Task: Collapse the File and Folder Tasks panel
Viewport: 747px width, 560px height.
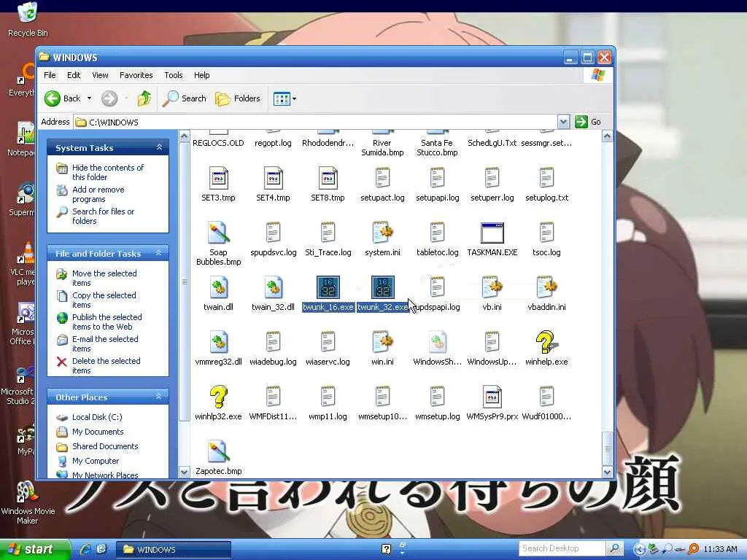Action: [x=159, y=253]
